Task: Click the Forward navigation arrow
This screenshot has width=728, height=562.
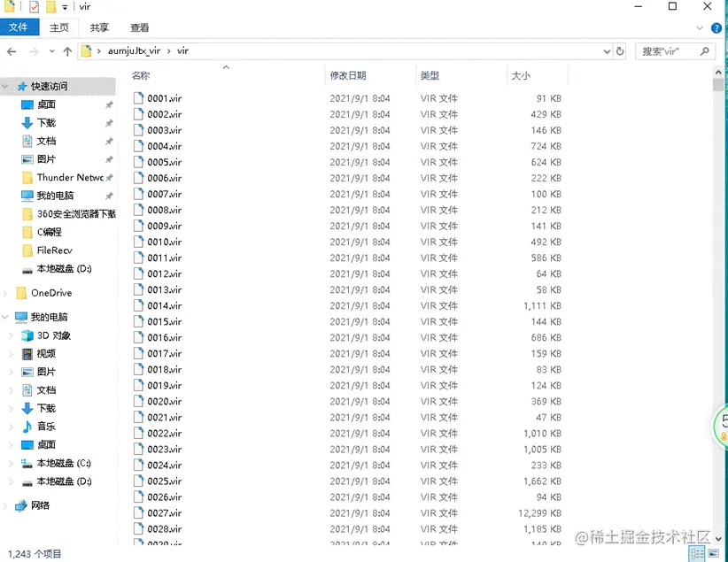Action: [x=34, y=51]
